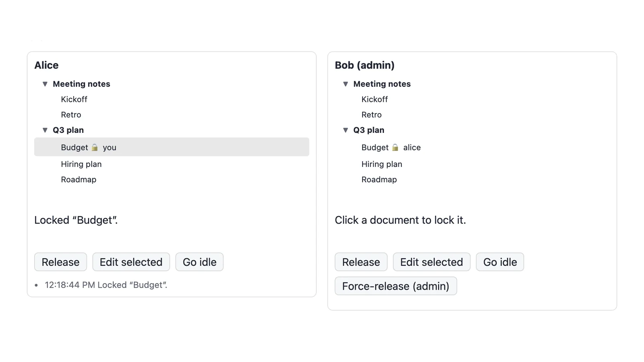Click Bob's Go idle button
644x362 pixels.
coord(500,262)
